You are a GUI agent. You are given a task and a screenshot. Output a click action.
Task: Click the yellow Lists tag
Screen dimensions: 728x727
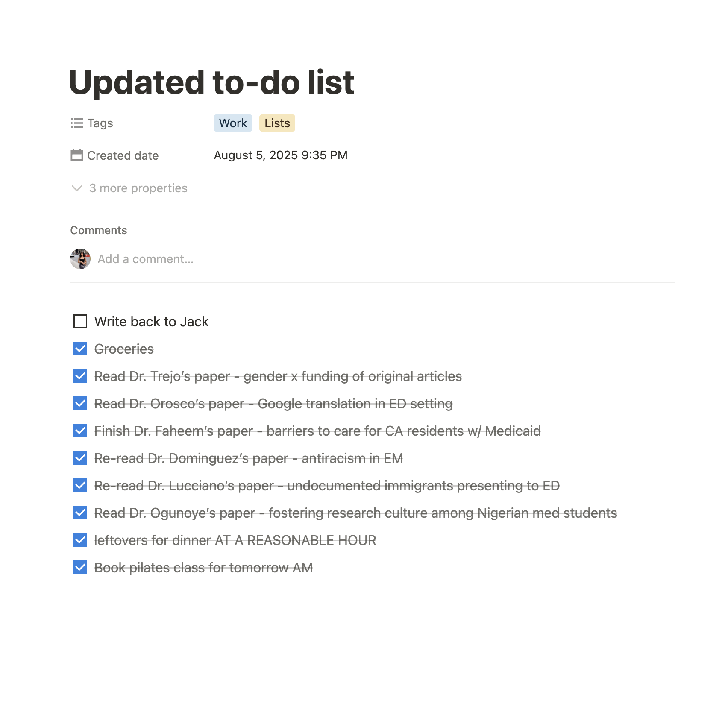coord(277,123)
